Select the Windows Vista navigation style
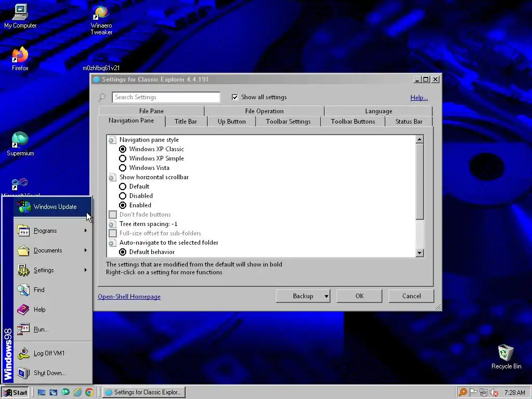Screen dimensions: 532x399 coord(123,168)
